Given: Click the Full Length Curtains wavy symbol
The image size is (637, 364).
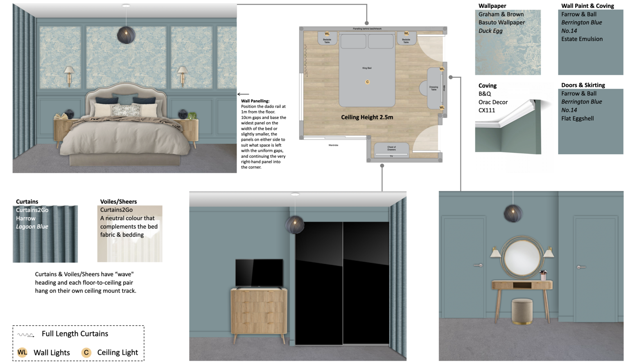Looking at the screenshot, I should pyautogui.click(x=25, y=335).
